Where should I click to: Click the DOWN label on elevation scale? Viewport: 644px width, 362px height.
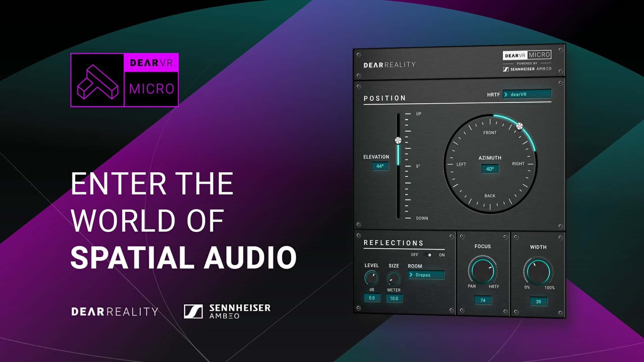coord(422,218)
